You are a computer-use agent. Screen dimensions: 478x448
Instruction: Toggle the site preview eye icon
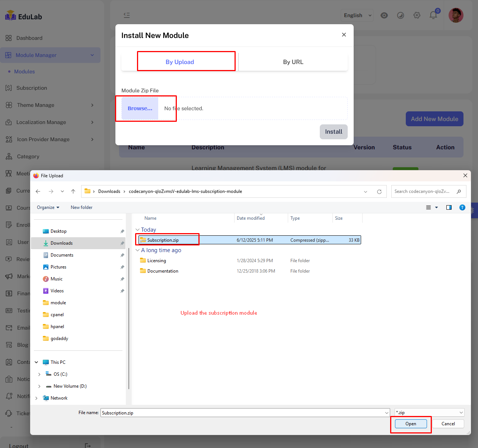click(x=384, y=16)
